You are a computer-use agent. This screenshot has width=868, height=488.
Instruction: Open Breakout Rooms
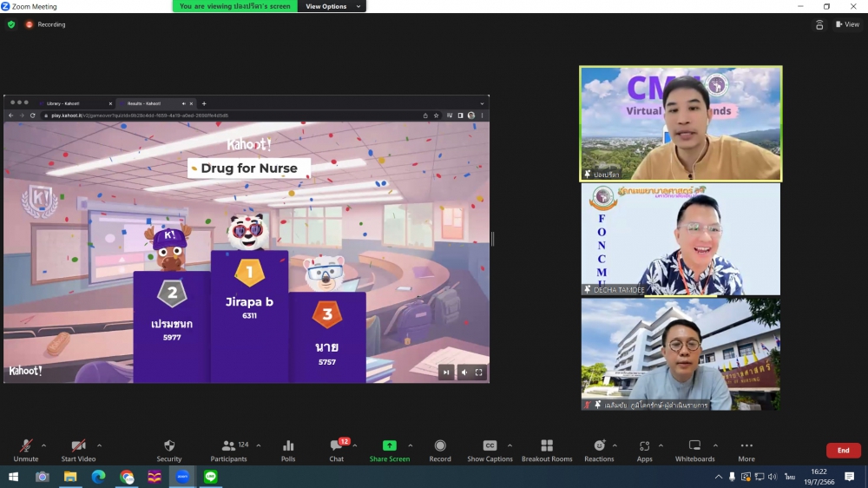pyautogui.click(x=547, y=446)
